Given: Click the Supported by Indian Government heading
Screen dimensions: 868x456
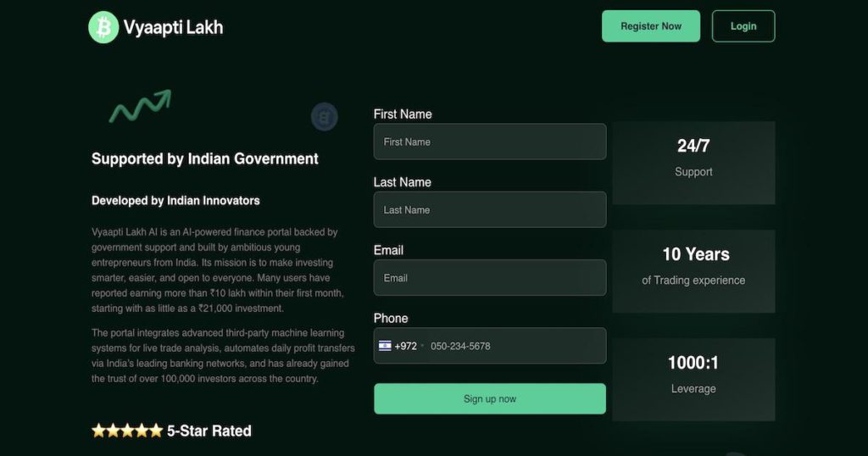Looking at the screenshot, I should click(205, 158).
